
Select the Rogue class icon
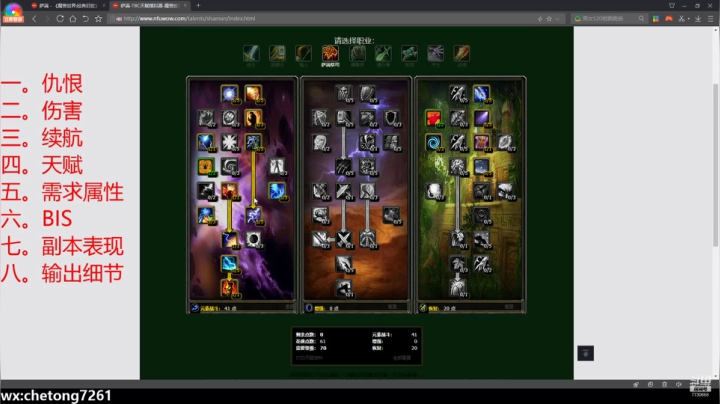[x=383, y=53]
